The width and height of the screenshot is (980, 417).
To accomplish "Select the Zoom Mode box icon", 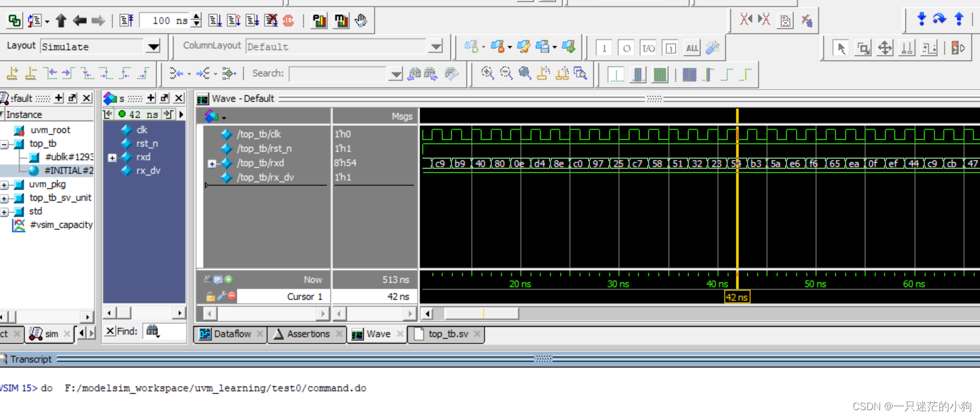I will click(x=863, y=48).
